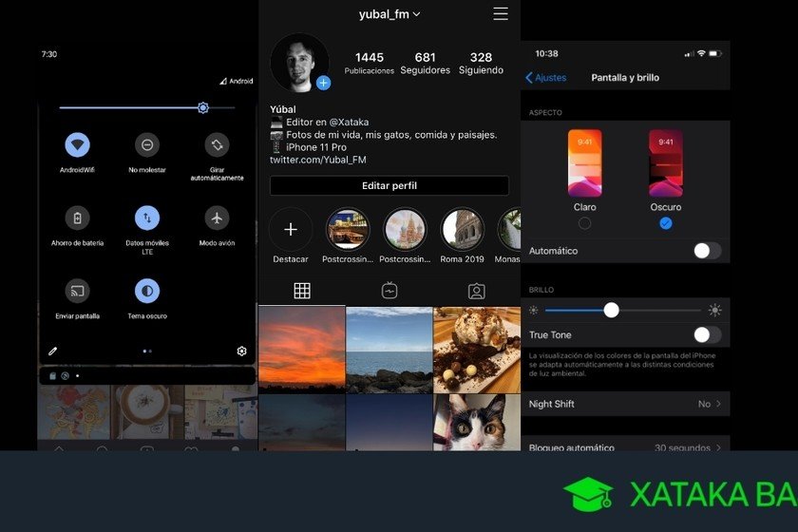Tap the Girar automáticamente rotation icon
This screenshot has height=532, width=798.
coord(217,145)
